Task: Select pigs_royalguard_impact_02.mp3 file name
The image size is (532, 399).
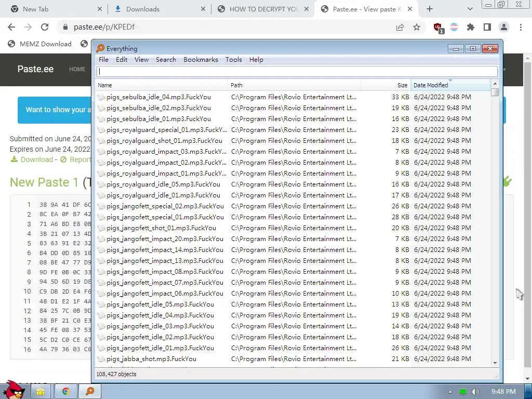Action: 167,163
